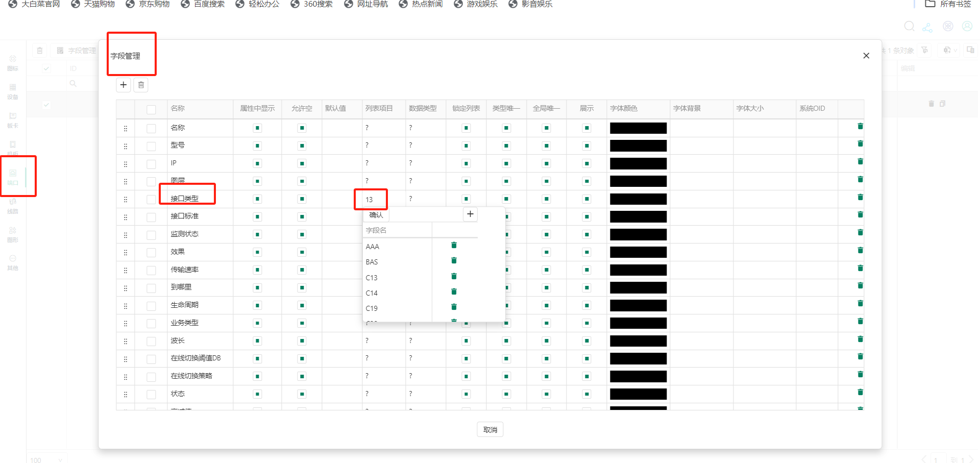Select the 名称 row checkbox

(151, 129)
